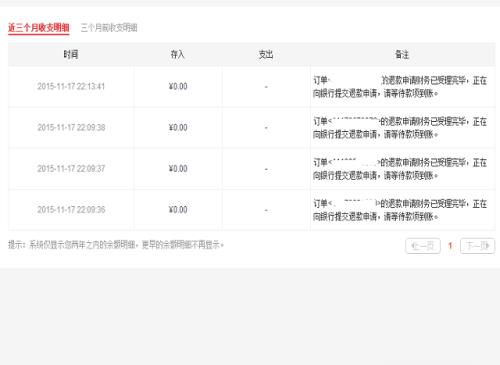Click the refund remark in the 22:09:37 row
Screen dimensions: 500x365
click(400, 169)
